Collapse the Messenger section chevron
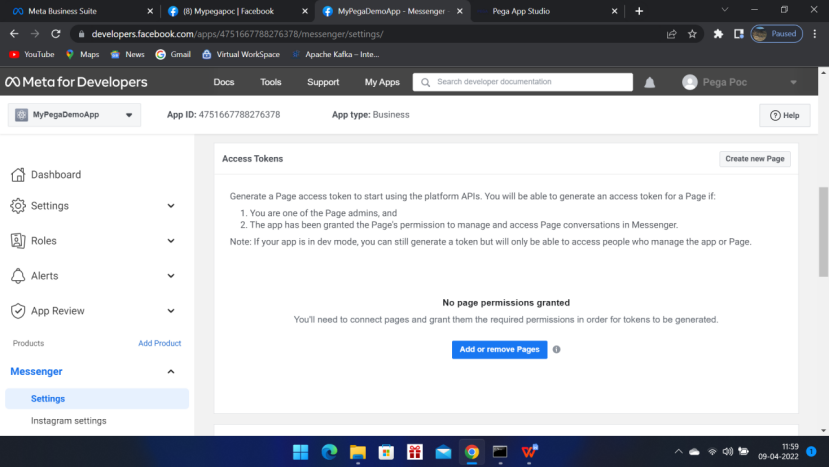The image size is (830, 467). coord(171,372)
